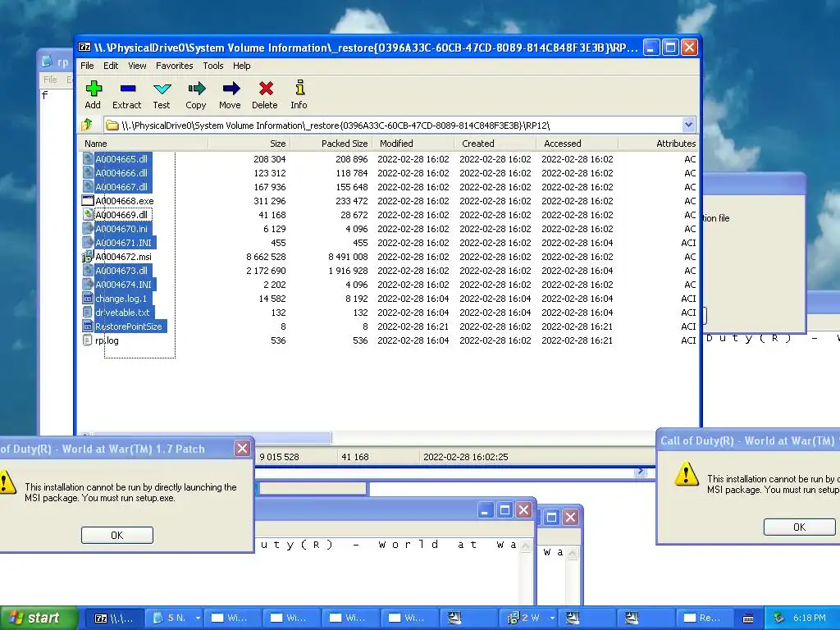Screen dimensions: 840x630
Task: Select the A0004670.ini file name
Action: 121,229
